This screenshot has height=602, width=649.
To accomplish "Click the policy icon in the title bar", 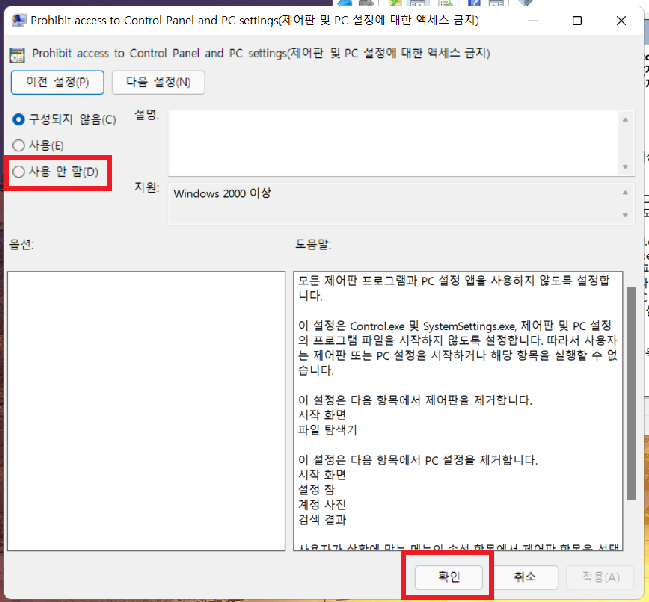I will coord(18,20).
